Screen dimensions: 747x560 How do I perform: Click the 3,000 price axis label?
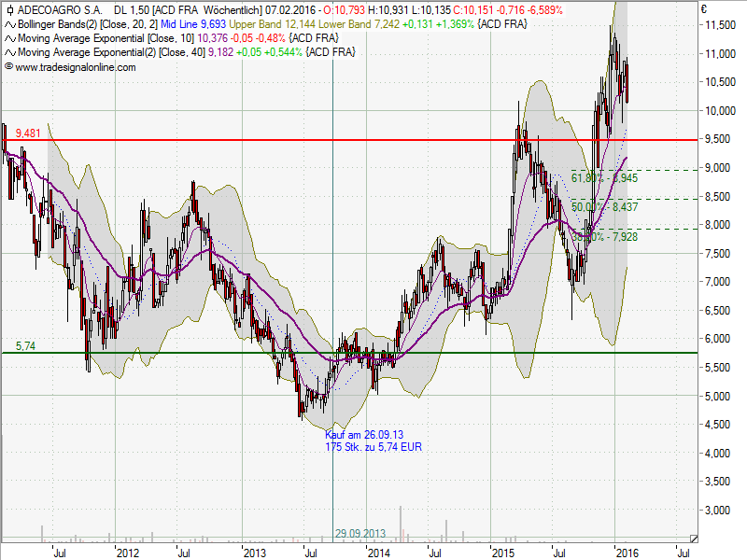[717, 511]
